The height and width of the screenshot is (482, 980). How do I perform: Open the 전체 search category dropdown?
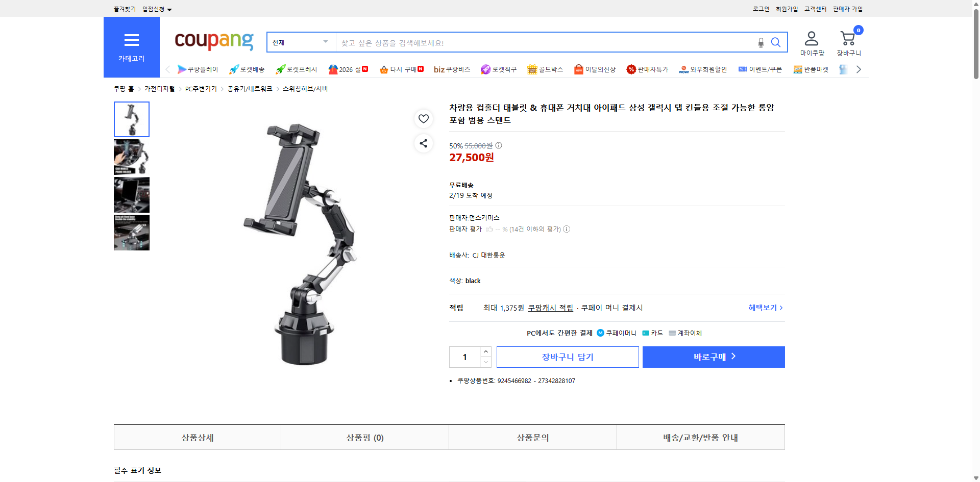tap(300, 42)
